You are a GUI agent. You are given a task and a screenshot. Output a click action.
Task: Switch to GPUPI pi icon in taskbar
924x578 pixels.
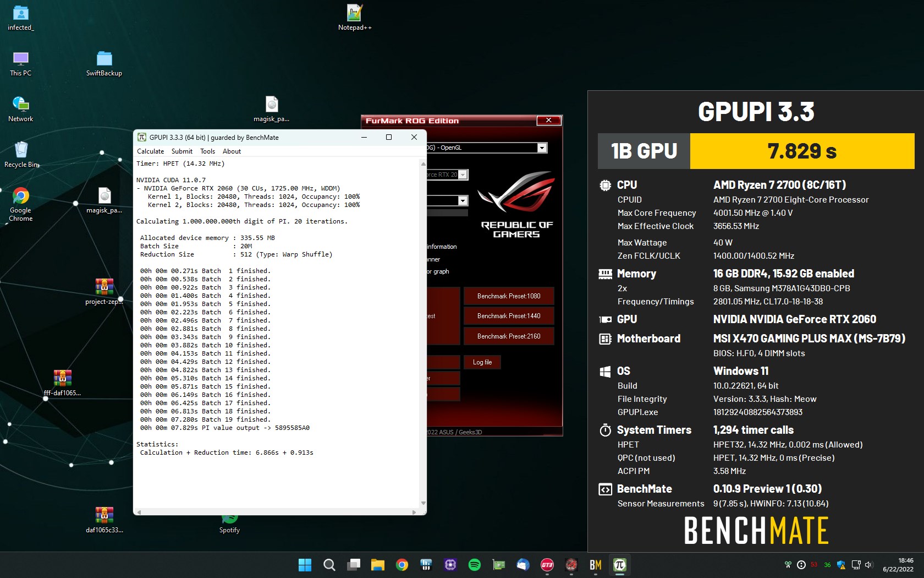click(620, 565)
